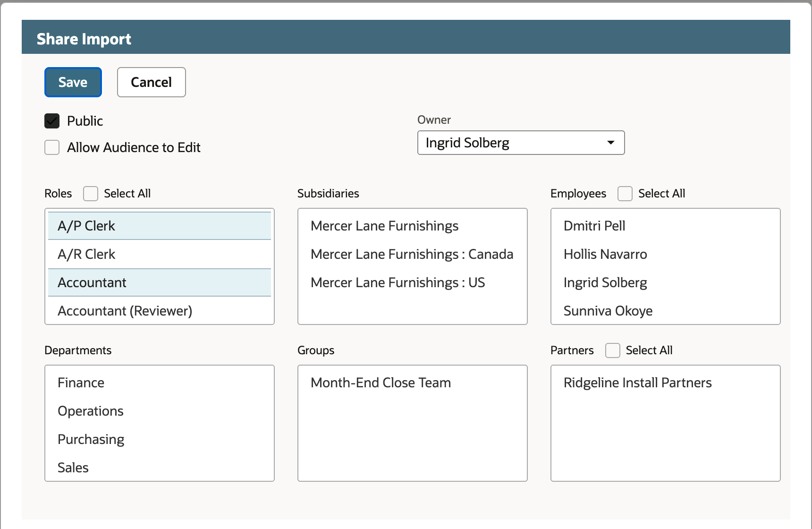The width and height of the screenshot is (812, 529).
Task: Check Select All for Partners
Action: pyautogui.click(x=613, y=350)
